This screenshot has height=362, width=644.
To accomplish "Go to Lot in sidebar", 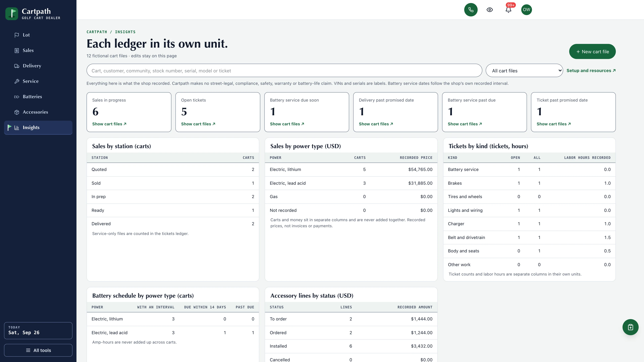I will (38, 35).
